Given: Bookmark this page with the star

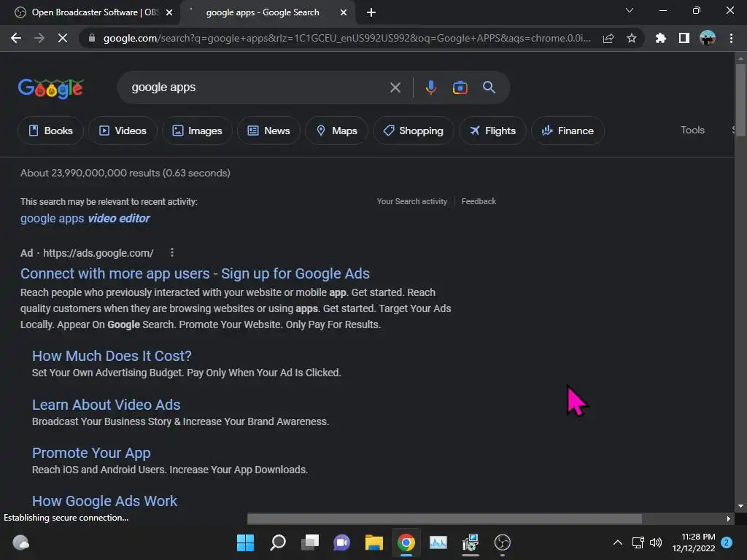Looking at the screenshot, I should tap(632, 38).
